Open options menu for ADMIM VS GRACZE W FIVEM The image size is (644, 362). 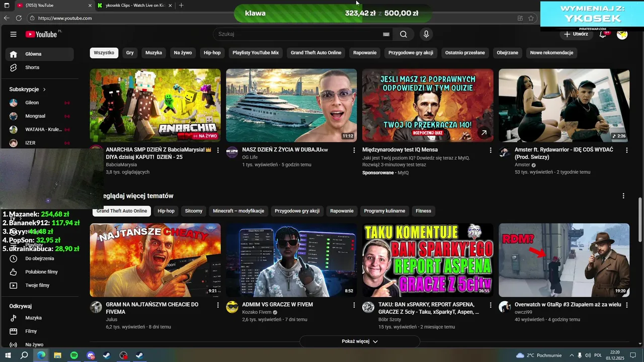(x=354, y=305)
